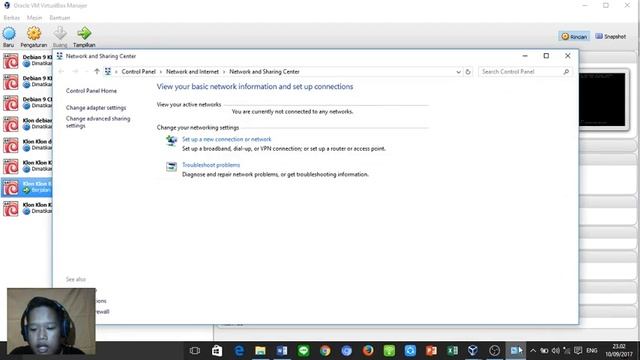Viewport: 640px width, 360px height.
Task: Open Firefox from the taskbar
Action: click(368, 351)
